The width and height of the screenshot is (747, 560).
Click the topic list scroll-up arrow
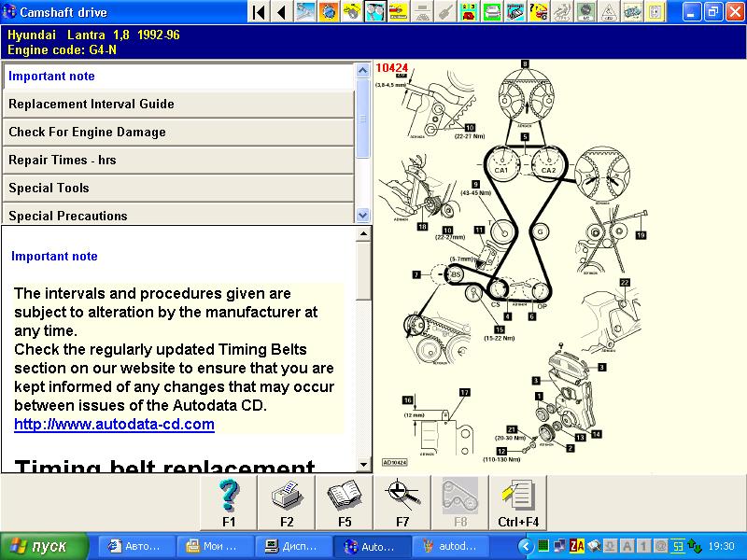(362, 71)
